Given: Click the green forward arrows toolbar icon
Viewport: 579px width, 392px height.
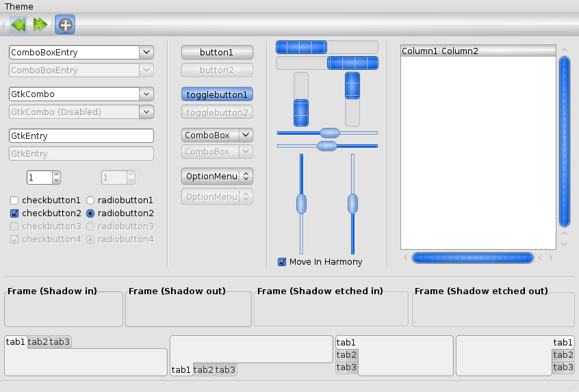Looking at the screenshot, I should tap(40, 25).
